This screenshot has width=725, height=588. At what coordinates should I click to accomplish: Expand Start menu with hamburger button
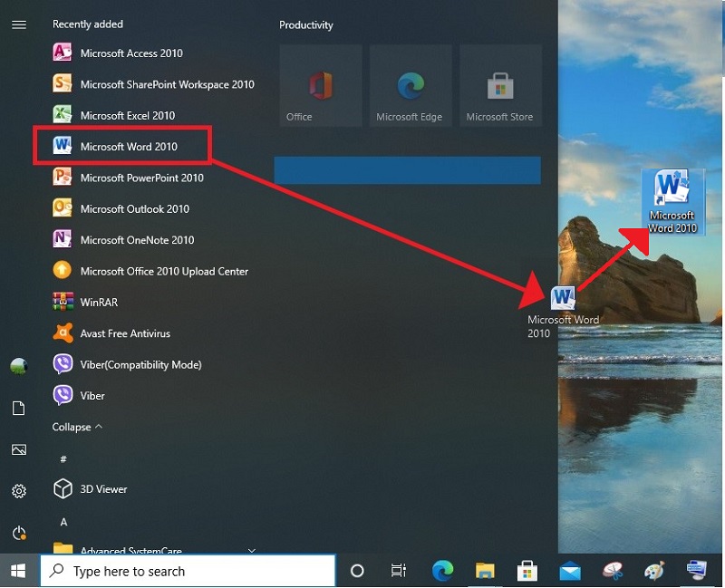pyautogui.click(x=18, y=24)
